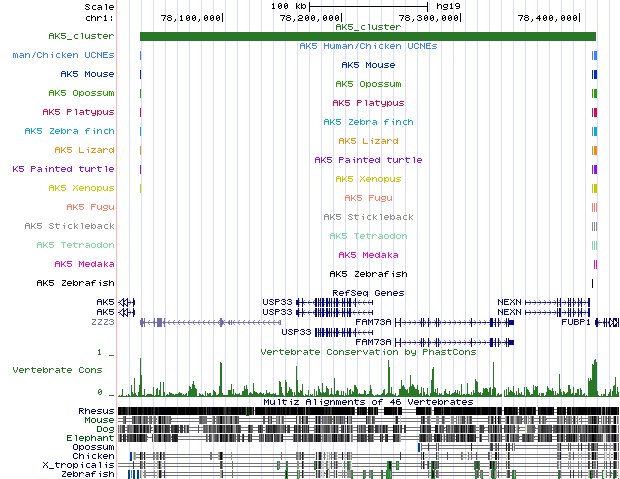The width and height of the screenshot is (620, 479).
Task: Open Vertebrate Conservation by PhastCons title
Action: click(368, 352)
